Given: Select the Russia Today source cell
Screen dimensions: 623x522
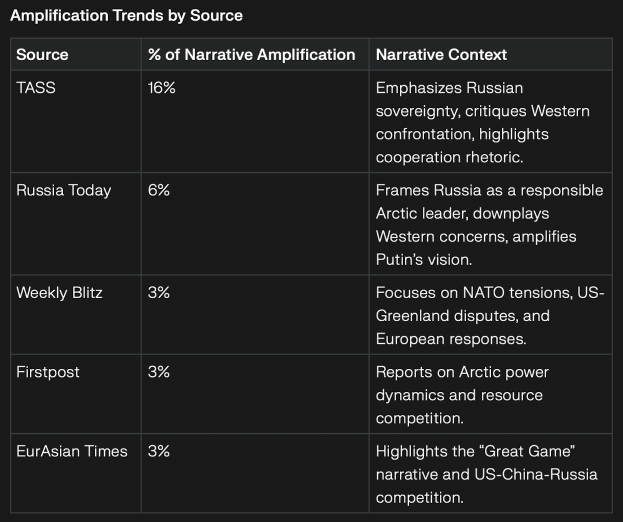Looking at the screenshot, I should pyautogui.click(x=63, y=190).
